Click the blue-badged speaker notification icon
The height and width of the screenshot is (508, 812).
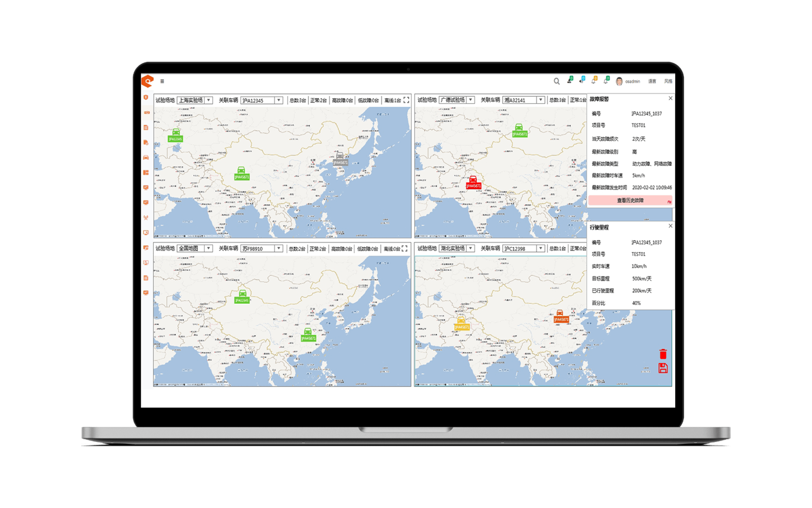click(581, 81)
